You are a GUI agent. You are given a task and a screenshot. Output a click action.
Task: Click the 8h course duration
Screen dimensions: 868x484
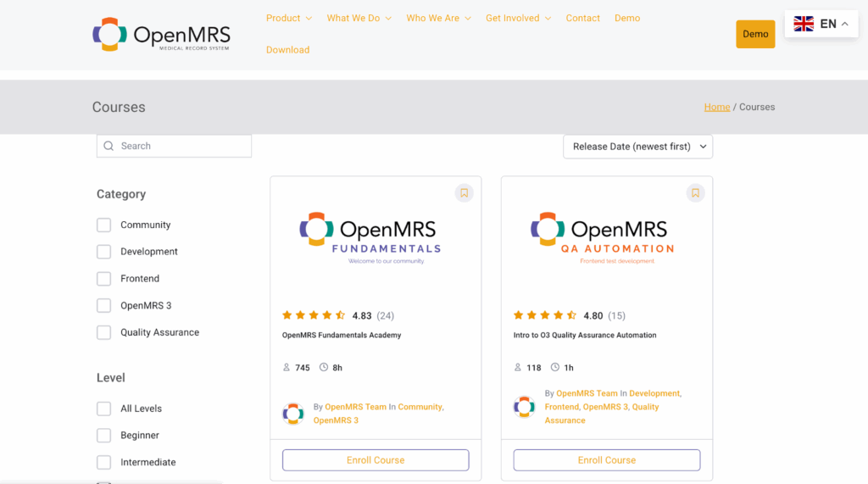(x=337, y=368)
